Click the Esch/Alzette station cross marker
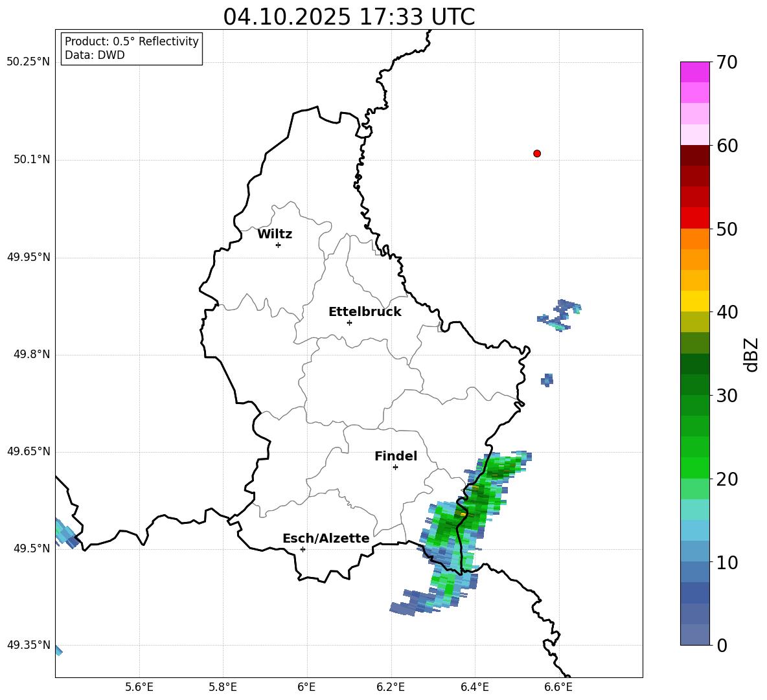 tap(303, 549)
